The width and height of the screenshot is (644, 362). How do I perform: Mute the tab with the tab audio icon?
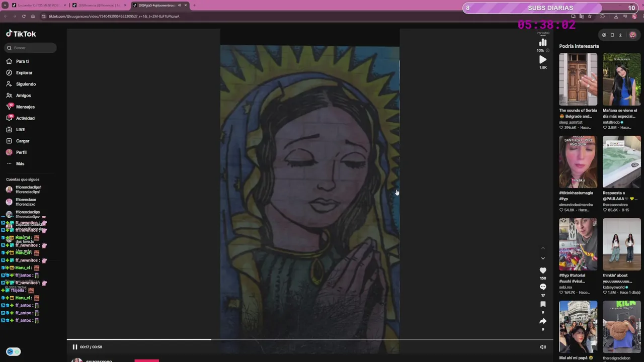[x=179, y=5]
